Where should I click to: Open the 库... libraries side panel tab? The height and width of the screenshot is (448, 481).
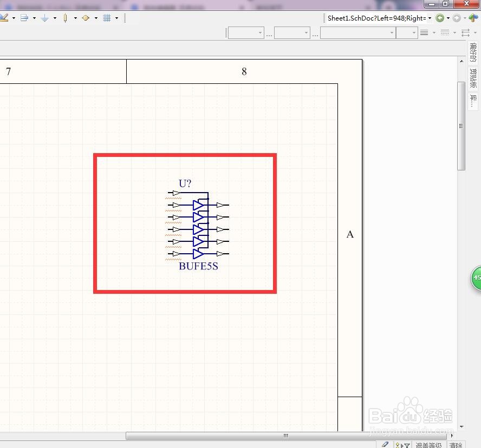pos(473,101)
